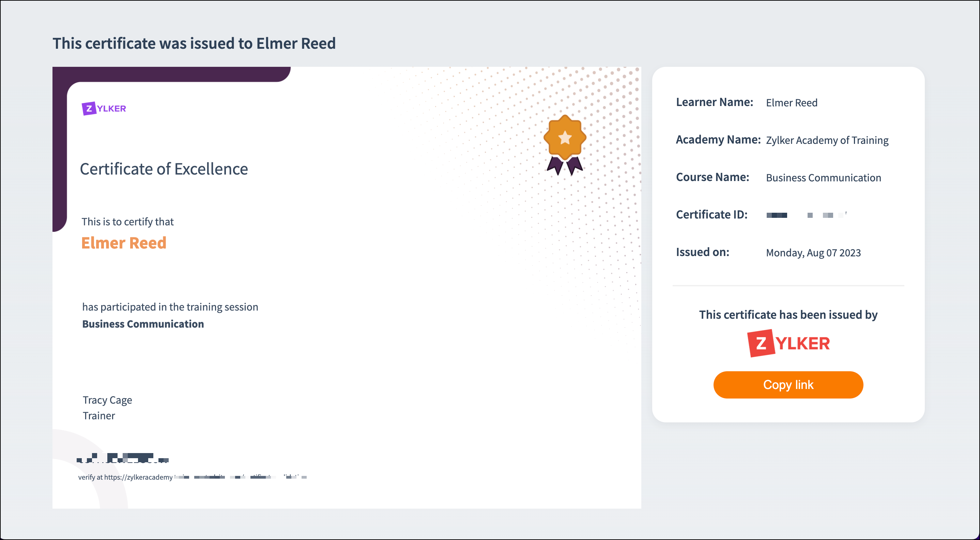Click the Tracy Cage trainer name

coord(107,400)
